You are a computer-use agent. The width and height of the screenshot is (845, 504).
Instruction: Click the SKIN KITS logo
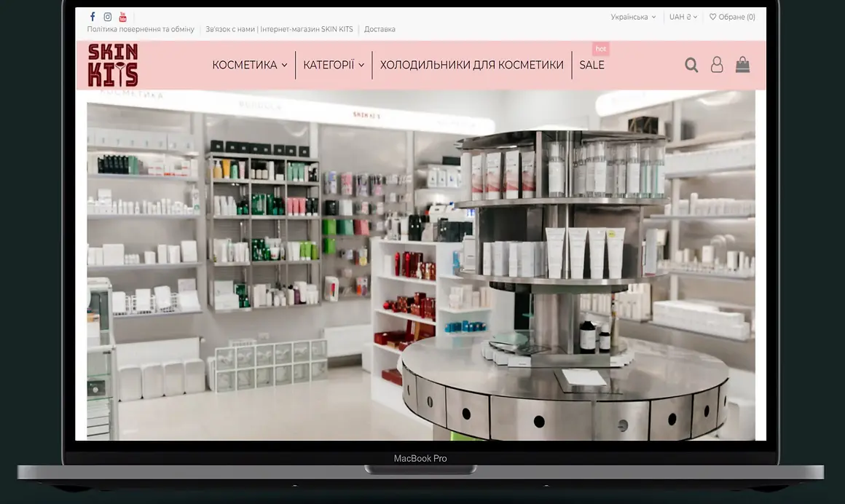pyautogui.click(x=114, y=65)
